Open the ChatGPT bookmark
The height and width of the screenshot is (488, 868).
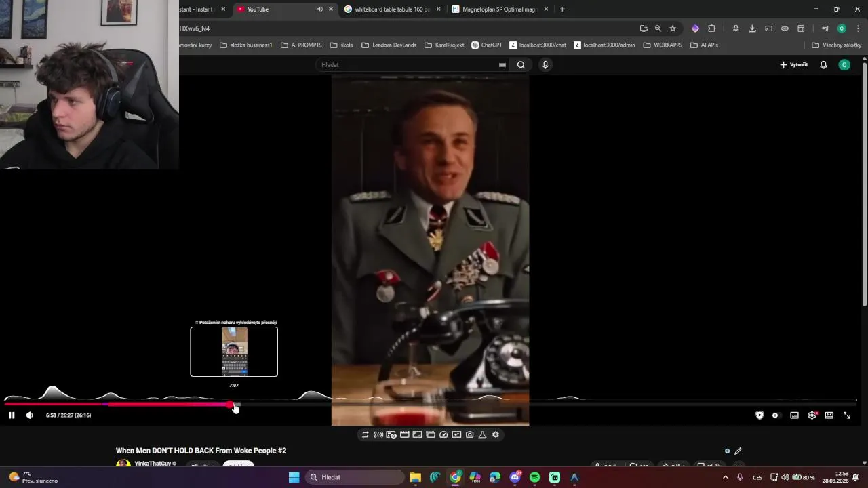(x=487, y=45)
